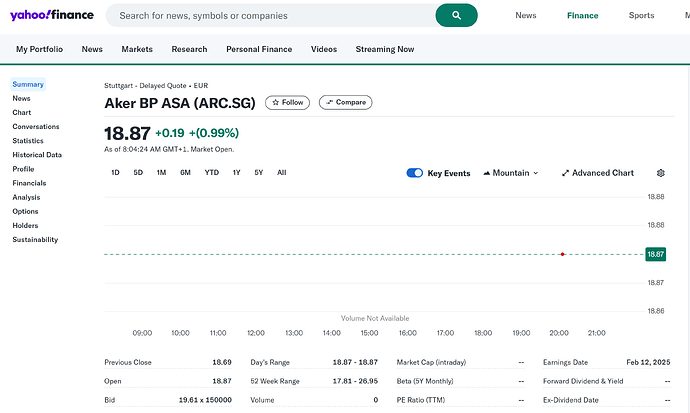Viewport: 690px width, 413px height.
Task: Open the Mountain chart type dropdown
Action: coord(510,173)
